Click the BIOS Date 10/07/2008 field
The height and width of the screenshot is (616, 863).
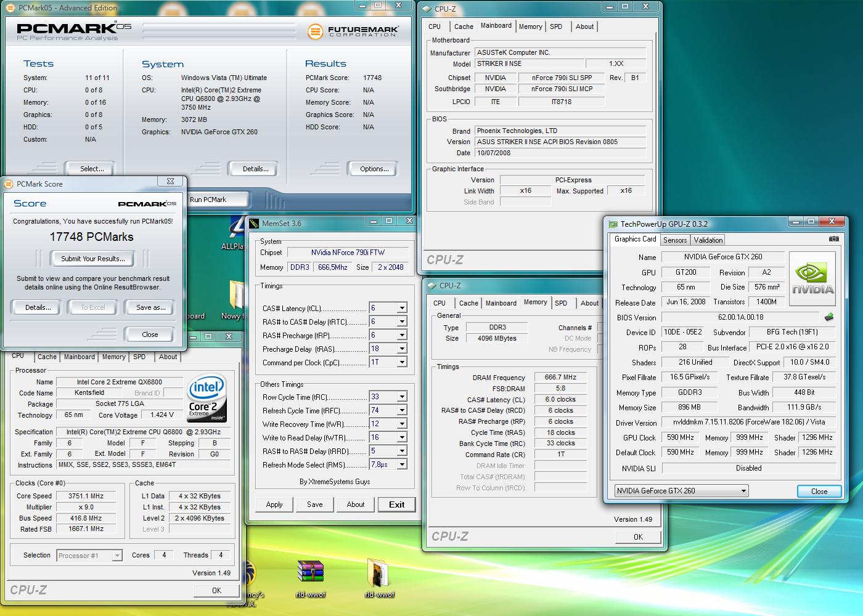pos(560,153)
